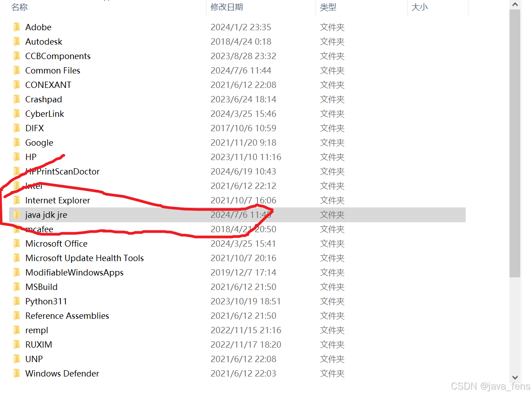Screen dimensions: 532x395
Task: Select the rempl folder name
Action: pyautogui.click(x=37, y=330)
